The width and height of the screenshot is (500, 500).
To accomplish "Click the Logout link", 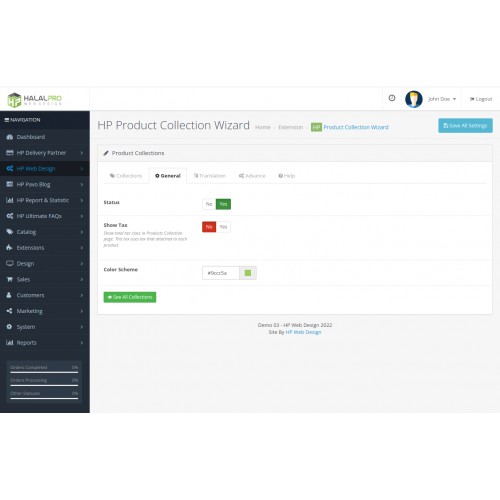I will [x=481, y=99].
